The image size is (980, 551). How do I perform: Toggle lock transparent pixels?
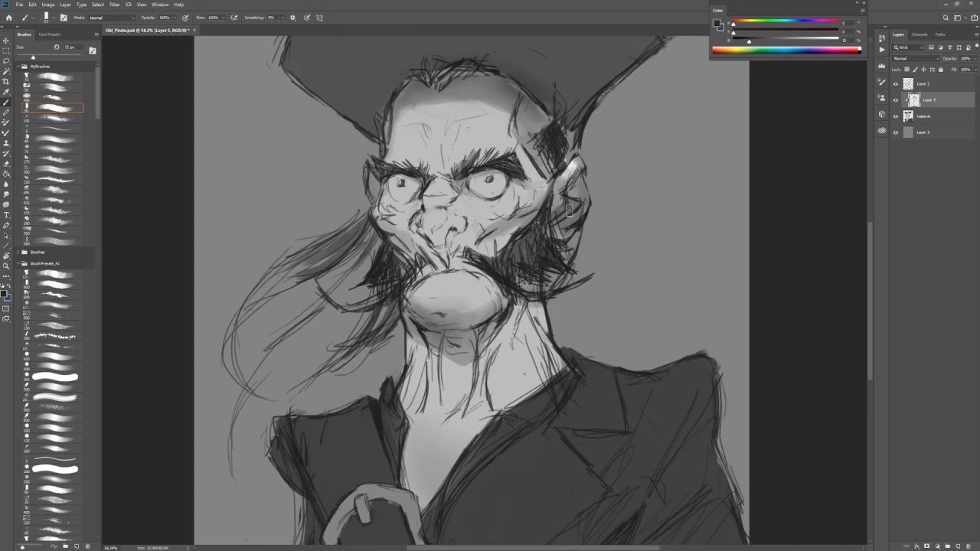(906, 70)
